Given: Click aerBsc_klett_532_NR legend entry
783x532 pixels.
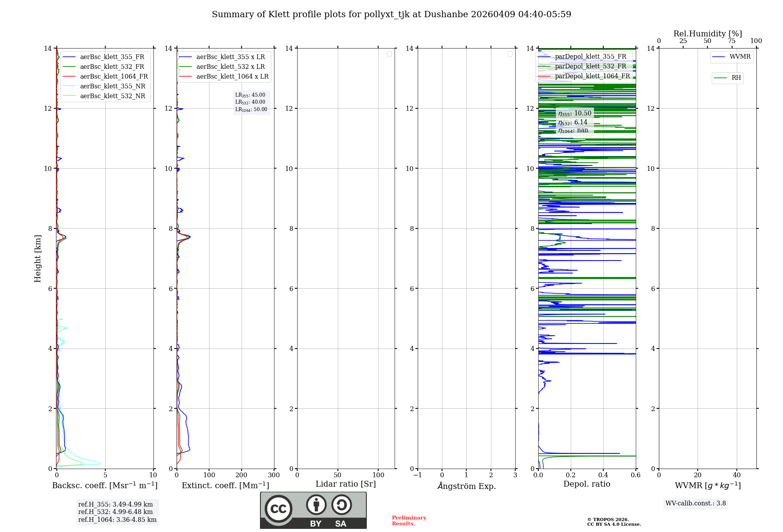Looking at the screenshot, I should (112, 96).
